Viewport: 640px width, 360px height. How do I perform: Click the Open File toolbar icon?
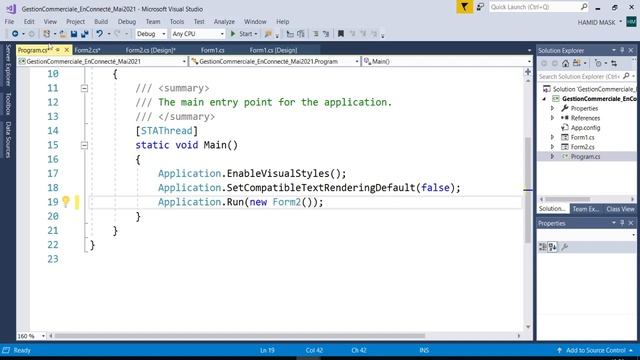point(62,34)
